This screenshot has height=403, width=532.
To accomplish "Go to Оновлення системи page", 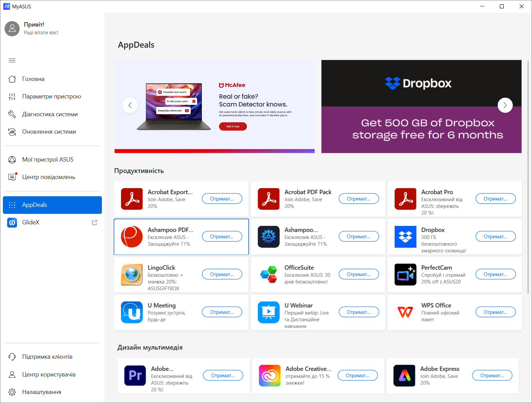I will (52, 132).
